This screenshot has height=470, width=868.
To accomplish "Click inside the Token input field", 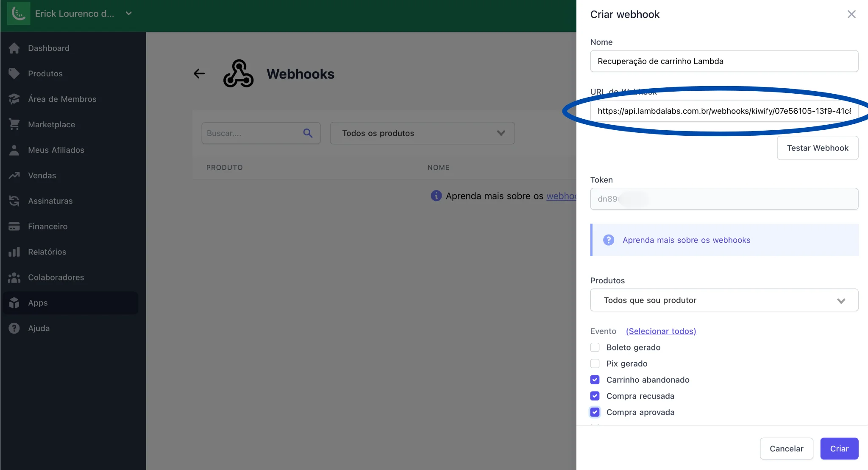I will tap(723, 199).
